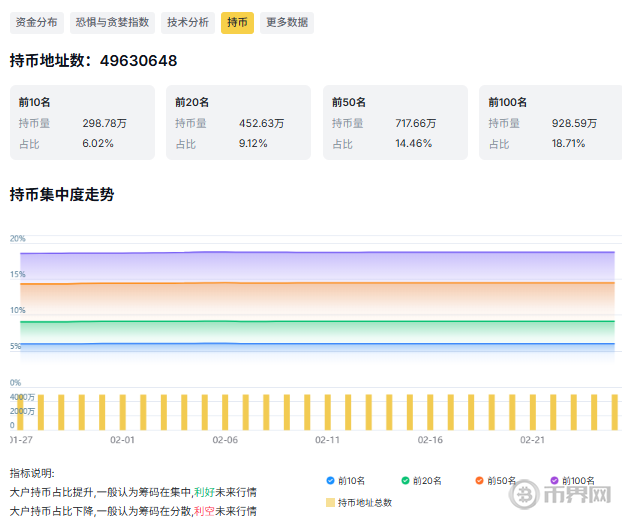
Task: Click the 02-06 date axis label
Action: 225,440
